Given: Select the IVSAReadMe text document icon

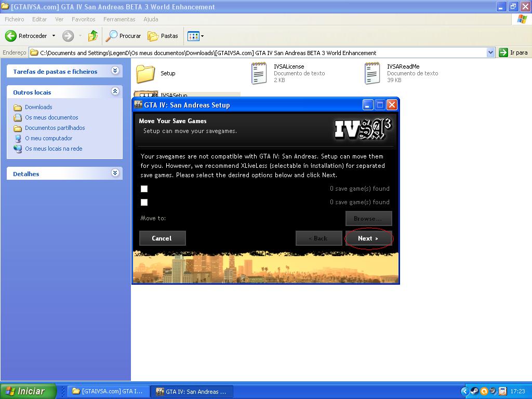Looking at the screenshot, I should coord(372,73).
